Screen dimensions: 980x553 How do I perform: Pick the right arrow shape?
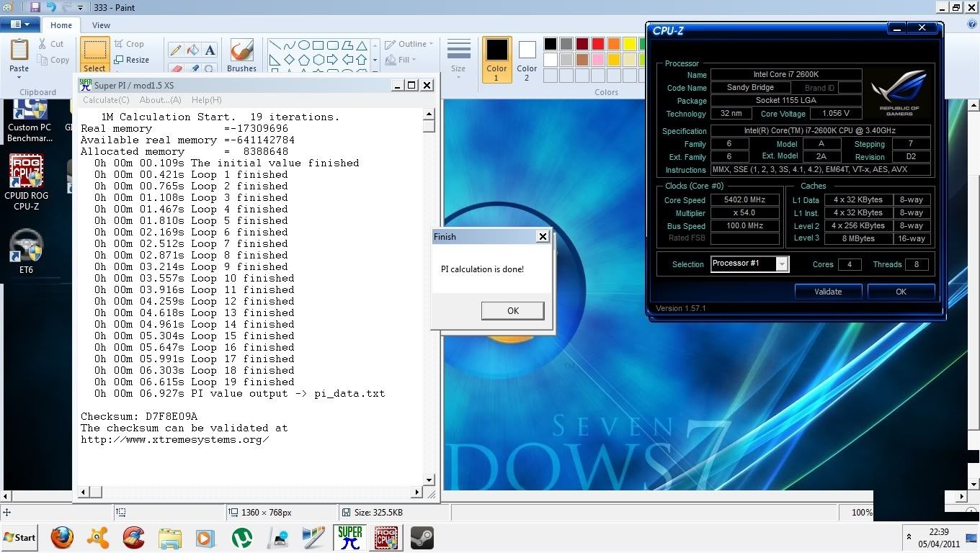(x=332, y=60)
